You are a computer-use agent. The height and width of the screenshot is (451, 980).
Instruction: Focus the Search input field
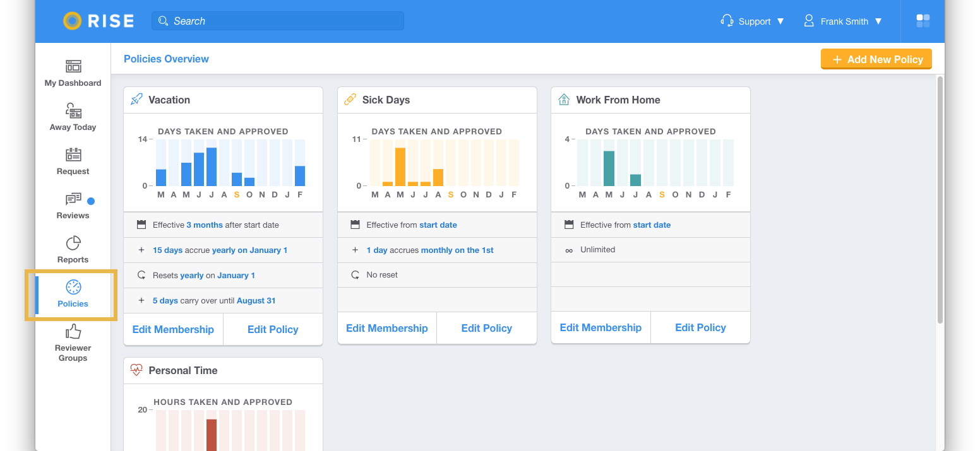point(277,21)
